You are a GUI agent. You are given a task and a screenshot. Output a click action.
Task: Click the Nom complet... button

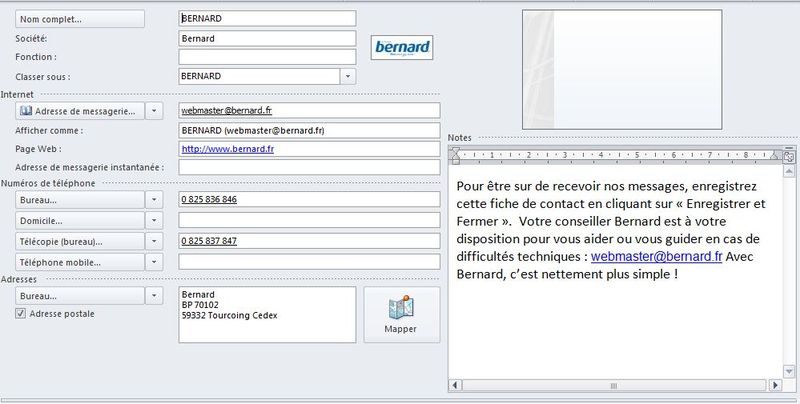pos(80,19)
